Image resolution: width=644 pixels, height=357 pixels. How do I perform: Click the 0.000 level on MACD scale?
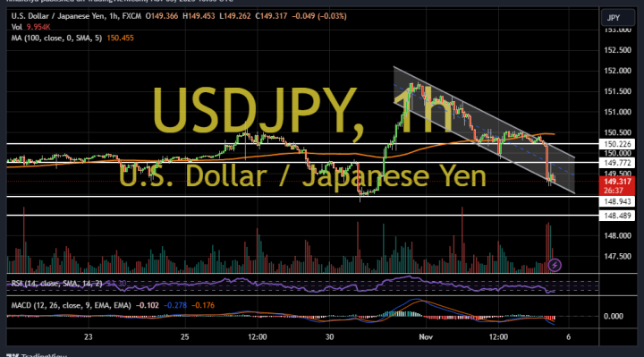coord(614,316)
